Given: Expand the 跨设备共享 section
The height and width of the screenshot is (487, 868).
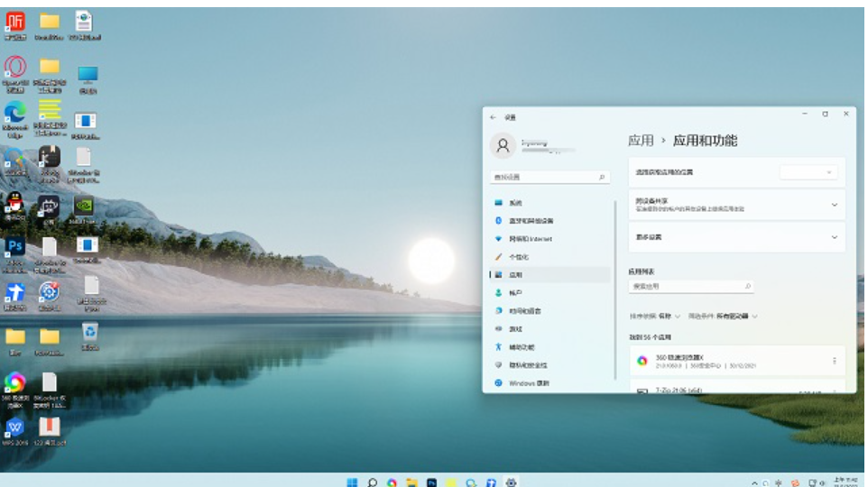Looking at the screenshot, I should pos(834,205).
